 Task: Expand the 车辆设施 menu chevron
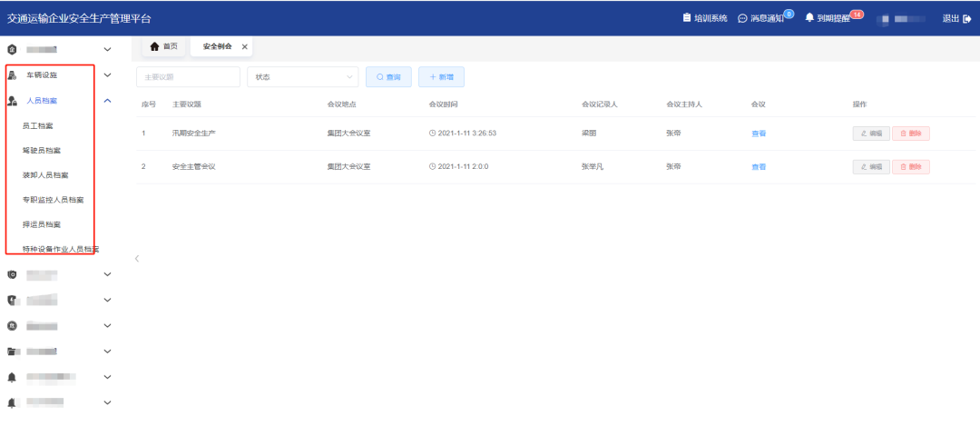click(x=108, y=75)
